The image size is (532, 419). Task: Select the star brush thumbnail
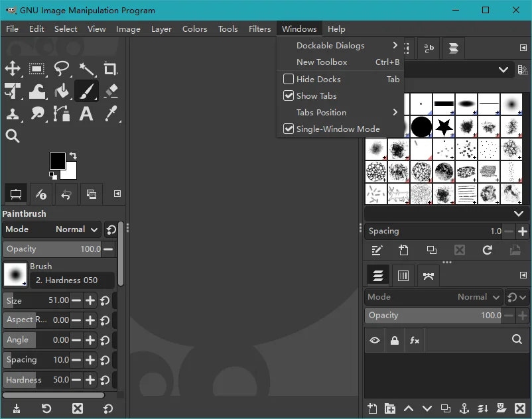coord(444,127)
